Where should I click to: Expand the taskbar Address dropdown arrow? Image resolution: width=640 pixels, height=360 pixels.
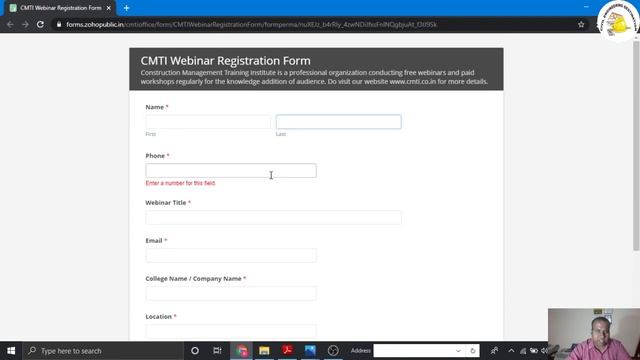(458, 351)
